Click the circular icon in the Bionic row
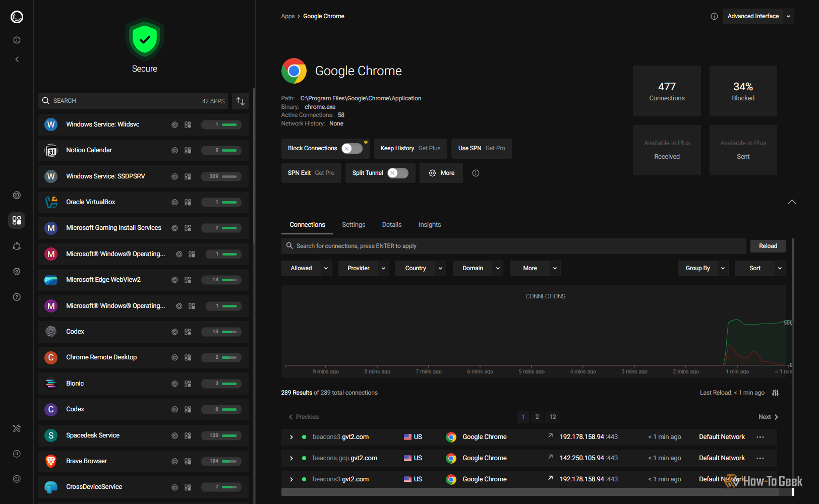The width and height of the screenshot is (819, 504). [174, 384]
